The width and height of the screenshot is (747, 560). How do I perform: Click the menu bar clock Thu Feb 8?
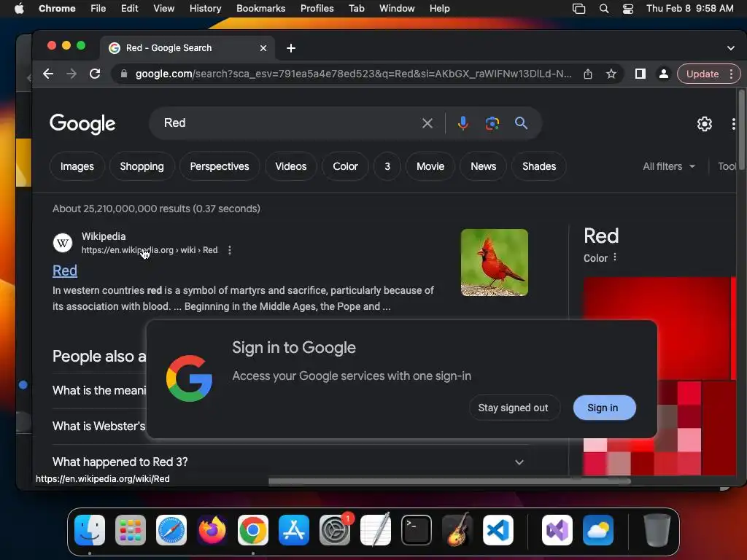tap(689, 9)
